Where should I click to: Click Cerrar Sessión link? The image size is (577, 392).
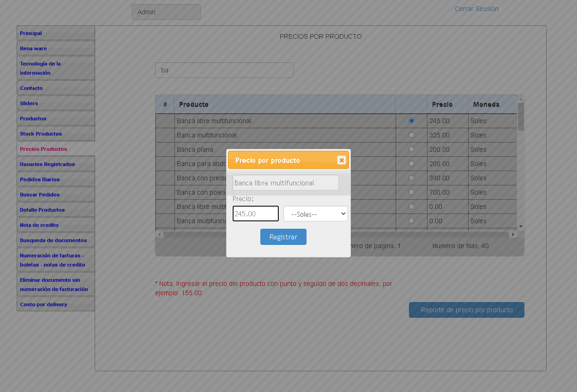coord(476,9)
